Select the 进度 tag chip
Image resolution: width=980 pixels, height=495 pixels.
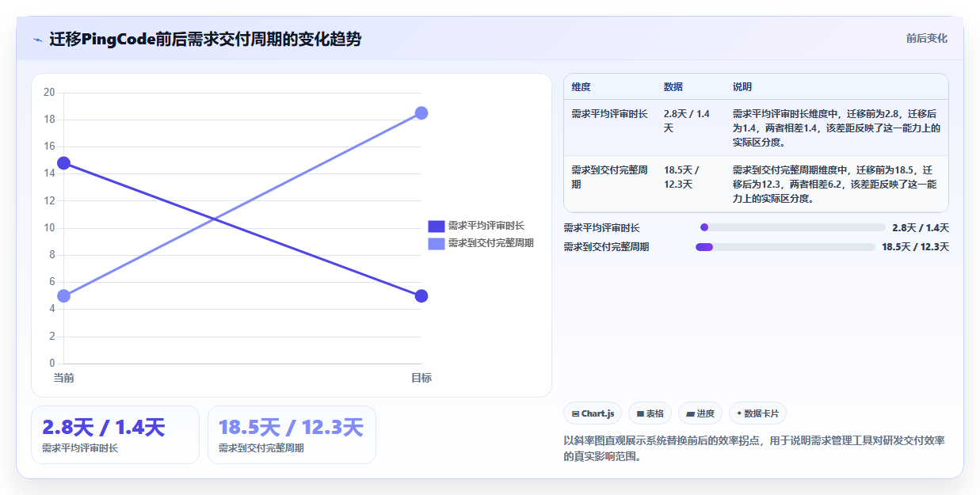[700, 413]
